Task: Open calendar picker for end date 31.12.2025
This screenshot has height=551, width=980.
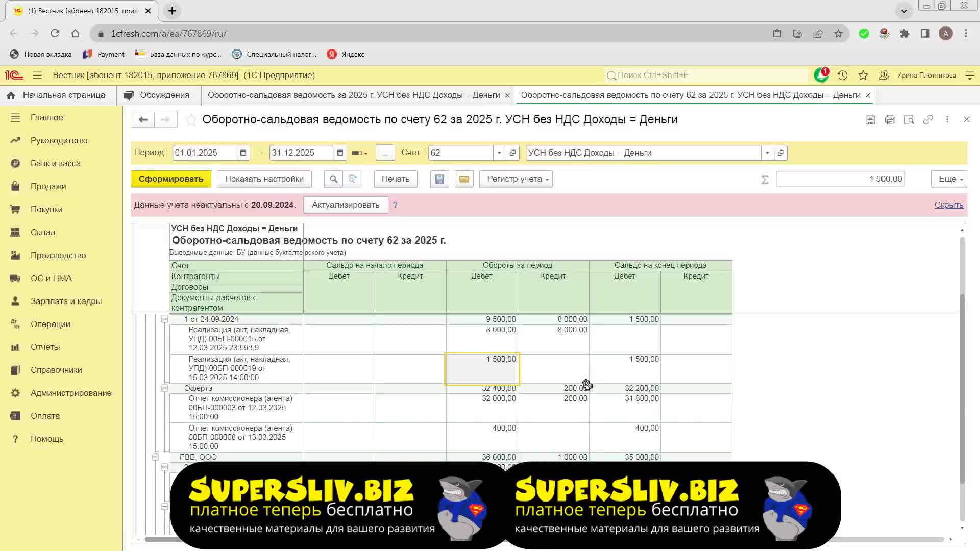Action: point(340,153)
